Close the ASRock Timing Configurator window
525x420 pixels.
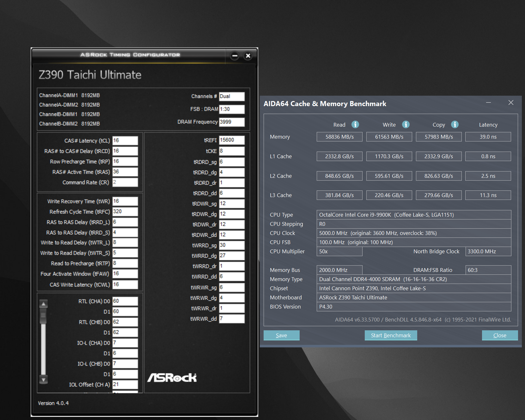[x=248, y=56]
